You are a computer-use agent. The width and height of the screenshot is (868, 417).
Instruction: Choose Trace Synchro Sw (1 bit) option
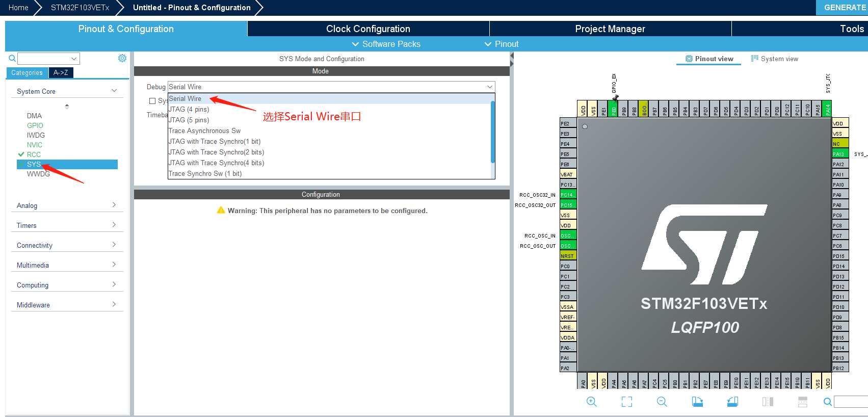point(329,173)
